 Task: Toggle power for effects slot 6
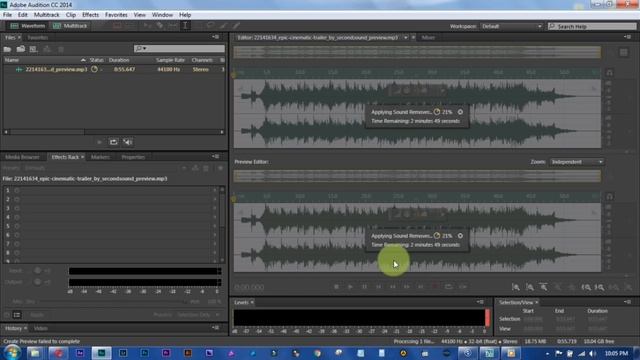(x=17, y=235)
